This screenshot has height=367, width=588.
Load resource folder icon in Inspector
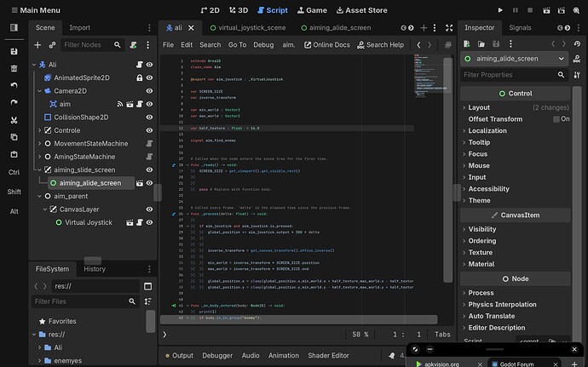pyautogui.click(x=481, y=44)
